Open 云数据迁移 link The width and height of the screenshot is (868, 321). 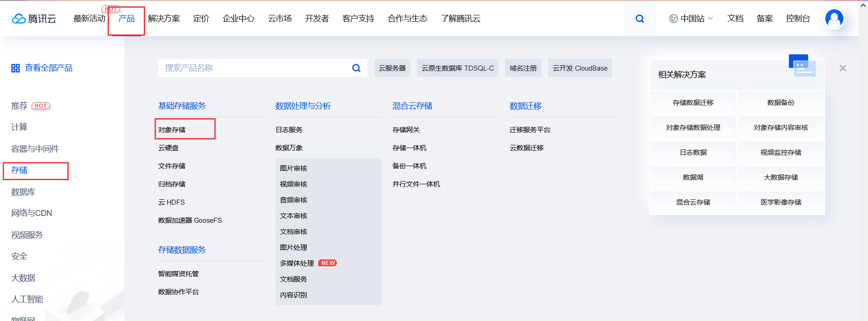pos(527,148)
